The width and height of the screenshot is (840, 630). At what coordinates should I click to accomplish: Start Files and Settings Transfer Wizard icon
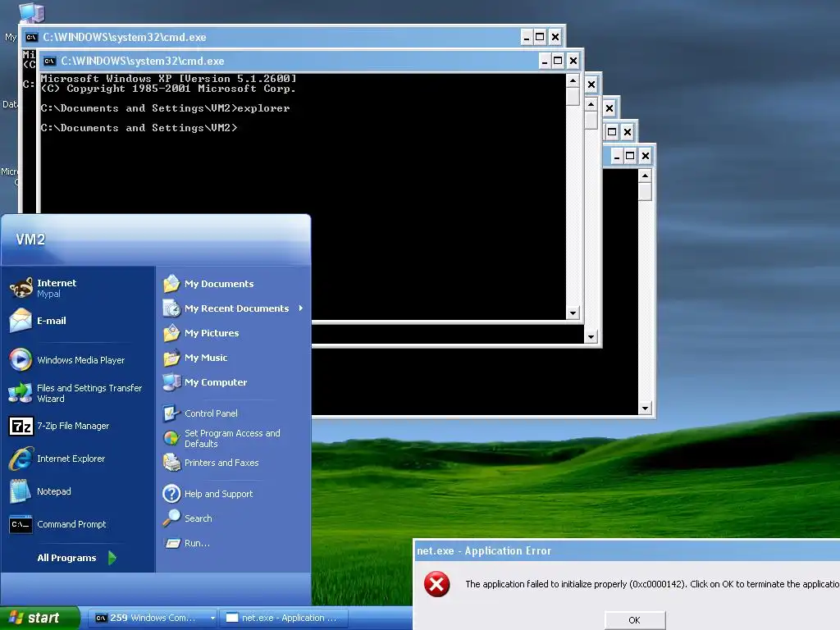coord(21,393)
